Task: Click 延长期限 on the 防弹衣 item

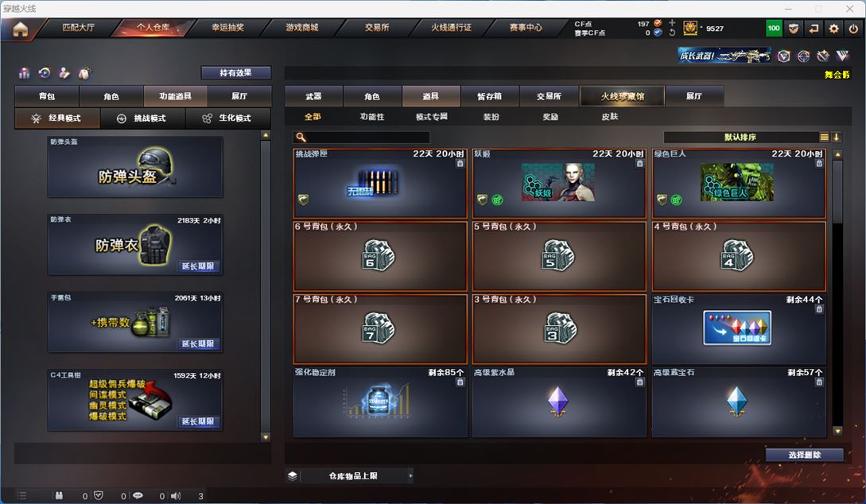Action: (198, 266)
